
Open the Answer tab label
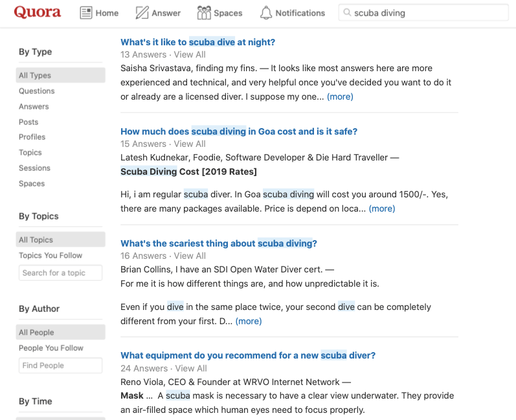click(x=166, y=13)
